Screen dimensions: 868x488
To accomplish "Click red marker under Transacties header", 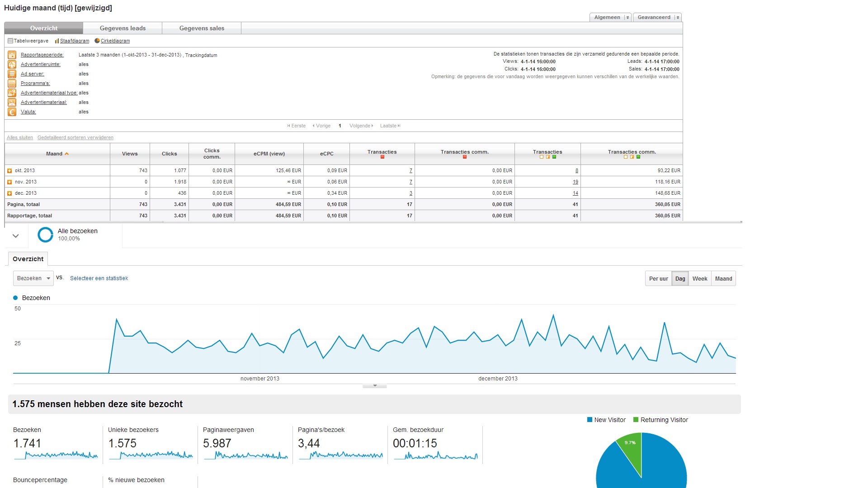I will pos(382,157).
